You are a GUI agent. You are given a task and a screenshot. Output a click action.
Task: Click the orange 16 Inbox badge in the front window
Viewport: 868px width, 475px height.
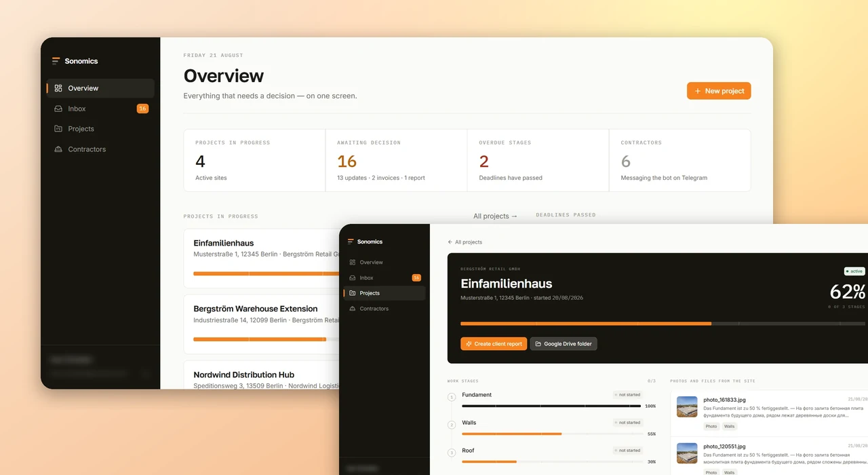click(416, 278)
